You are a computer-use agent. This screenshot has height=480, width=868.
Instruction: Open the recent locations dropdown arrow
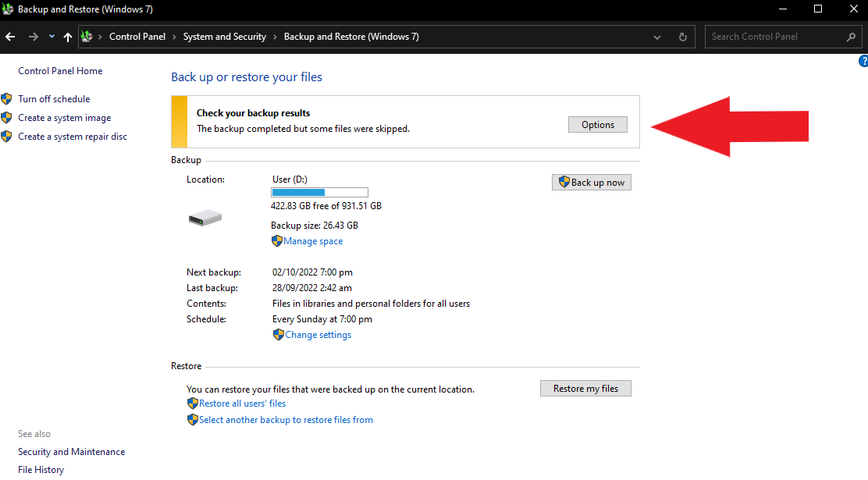tap(52, 37)
